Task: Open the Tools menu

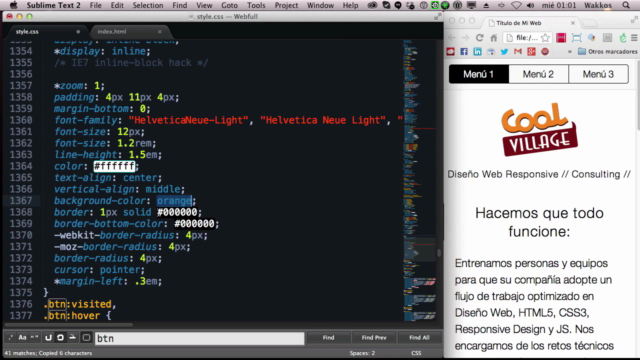Action: (256, 5)
